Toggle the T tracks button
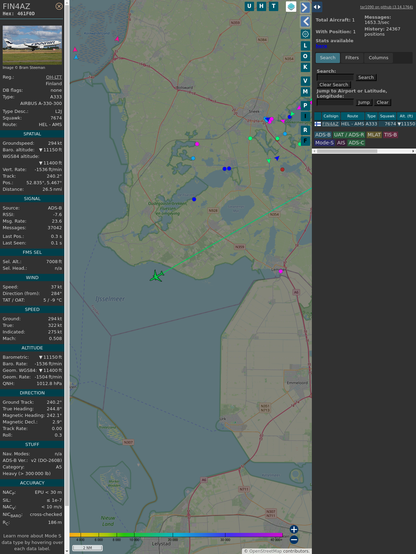Viewport: 416px width, 554px height. 274,6
